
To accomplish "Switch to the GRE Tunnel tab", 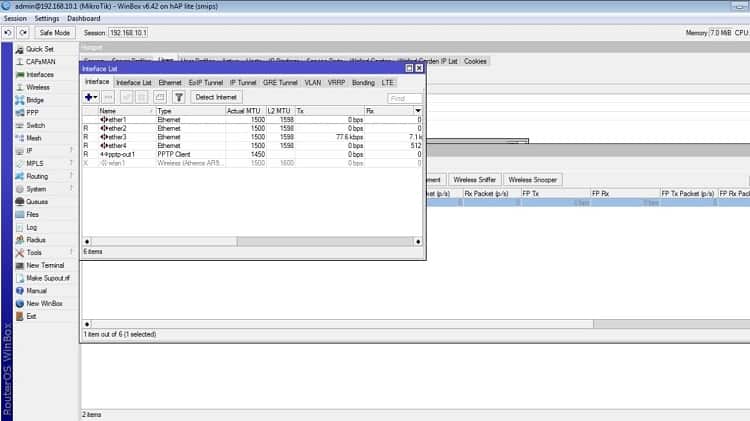I will click(x=280, y=83).
